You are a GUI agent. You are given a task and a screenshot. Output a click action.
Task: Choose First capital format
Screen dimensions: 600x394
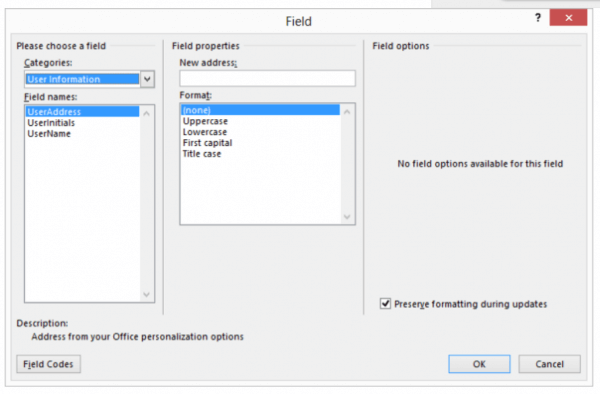pos(207,143)
